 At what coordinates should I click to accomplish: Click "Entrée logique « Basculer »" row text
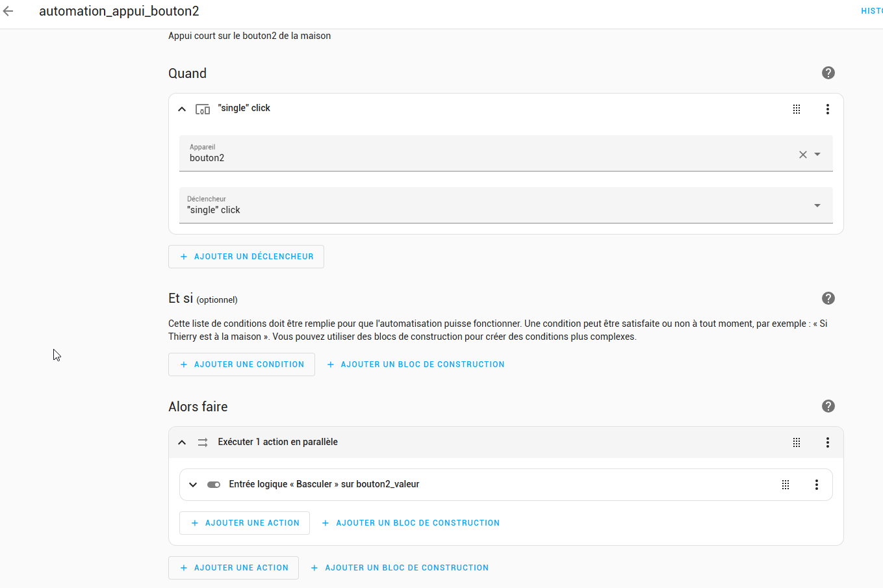click(x=324, y=484)
